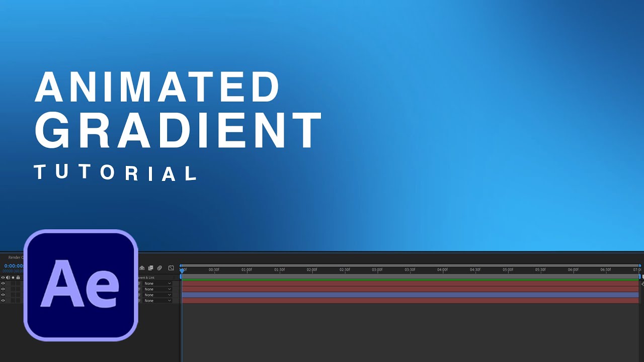Click the work area end handle
The height and width of the screenshot is (362, 644).
coord(640,277)
